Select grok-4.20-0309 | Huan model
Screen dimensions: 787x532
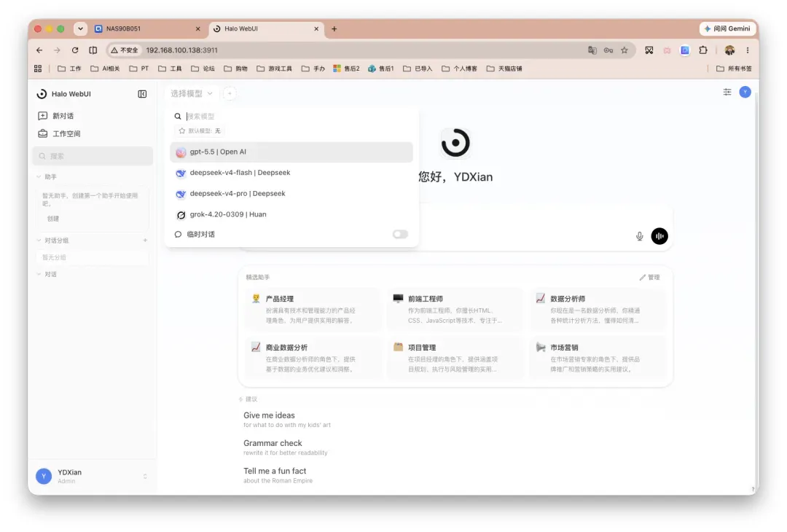(291, 214)
